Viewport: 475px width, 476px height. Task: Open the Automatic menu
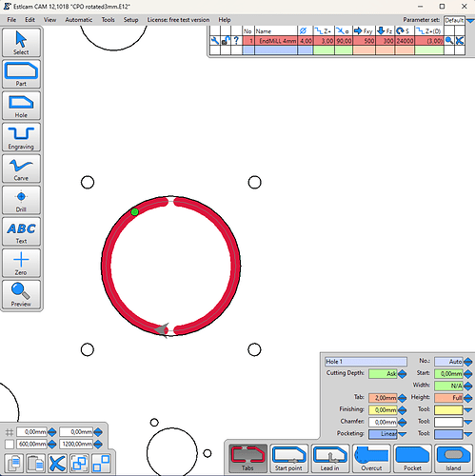click(79, 20)
